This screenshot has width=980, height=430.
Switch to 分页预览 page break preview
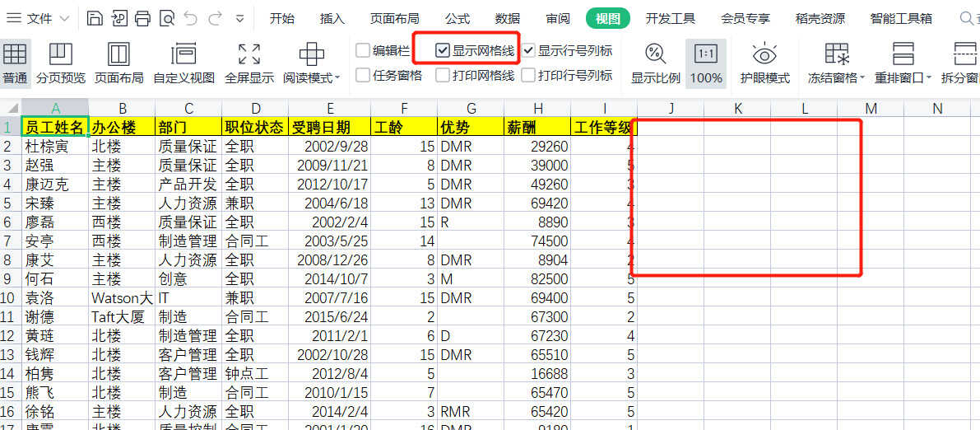[60, 64]
